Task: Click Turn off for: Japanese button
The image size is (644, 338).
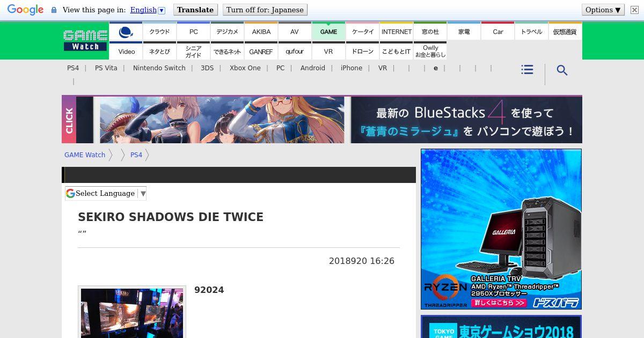Action: tap(265, 10)
